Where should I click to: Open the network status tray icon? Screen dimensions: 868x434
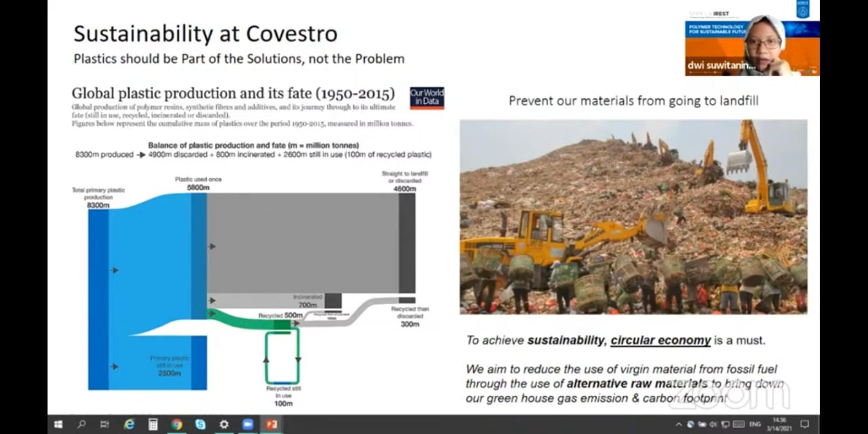(x=726, y=425)
